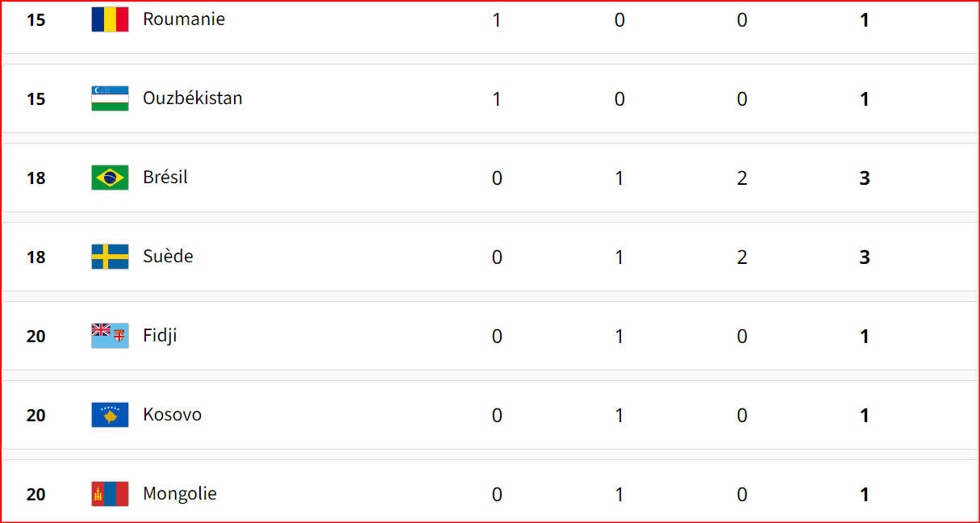This screenshot has width=980, height=523.
Task: Click the Brazil flag icon
Action: click(x=110, y=178)
